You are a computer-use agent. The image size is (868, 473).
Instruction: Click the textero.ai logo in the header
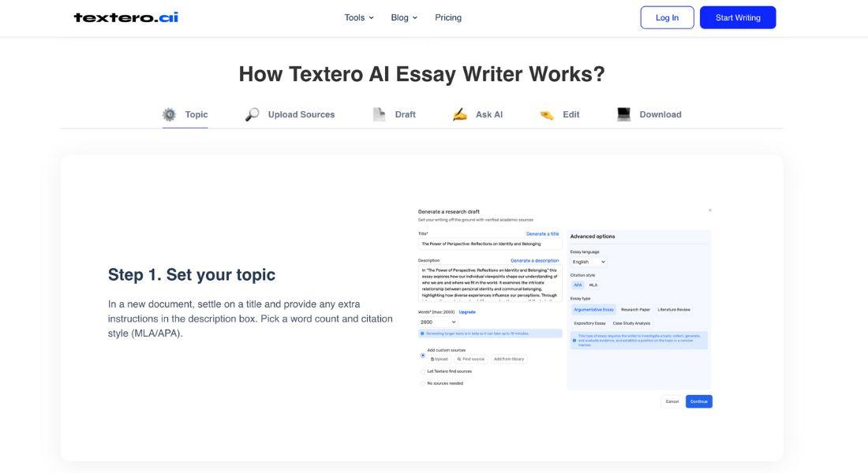point(126,17)
